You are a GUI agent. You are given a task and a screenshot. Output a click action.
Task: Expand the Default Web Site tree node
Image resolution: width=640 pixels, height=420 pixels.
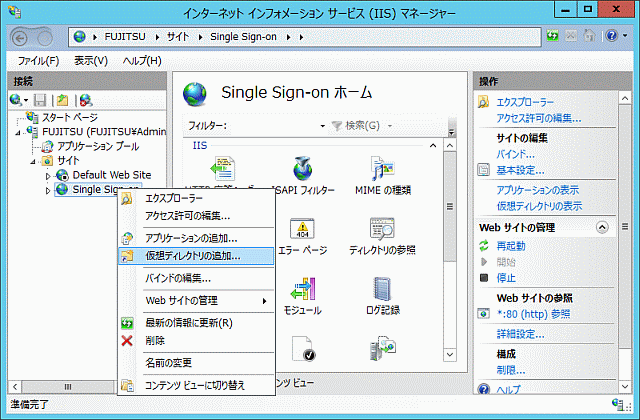[x=48, y=176]
